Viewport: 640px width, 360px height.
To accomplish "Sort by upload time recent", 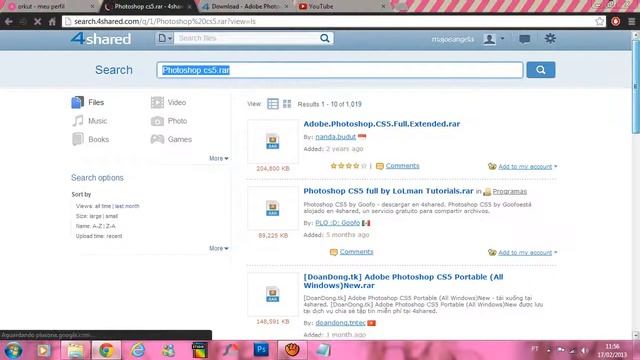I will [x=115, y=236].
